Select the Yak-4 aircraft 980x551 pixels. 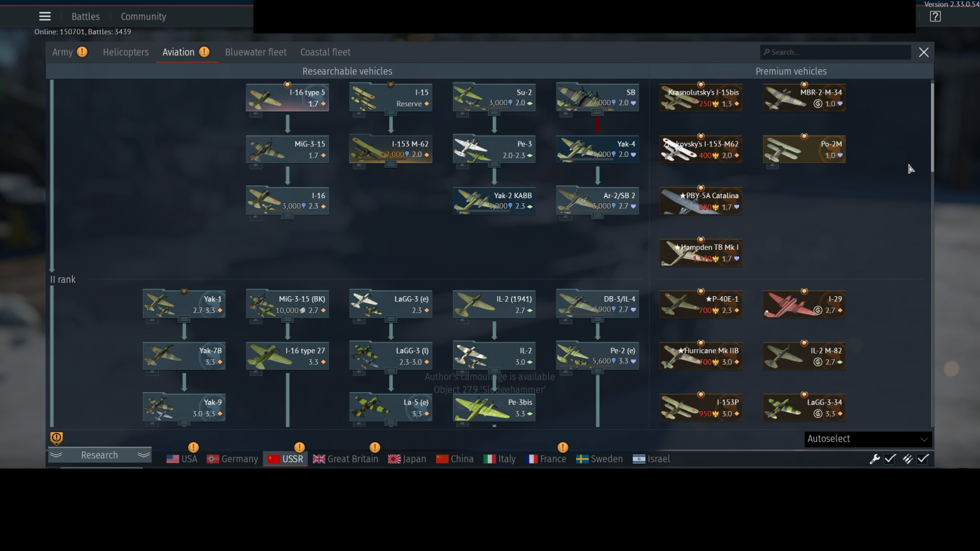point(598,150)
